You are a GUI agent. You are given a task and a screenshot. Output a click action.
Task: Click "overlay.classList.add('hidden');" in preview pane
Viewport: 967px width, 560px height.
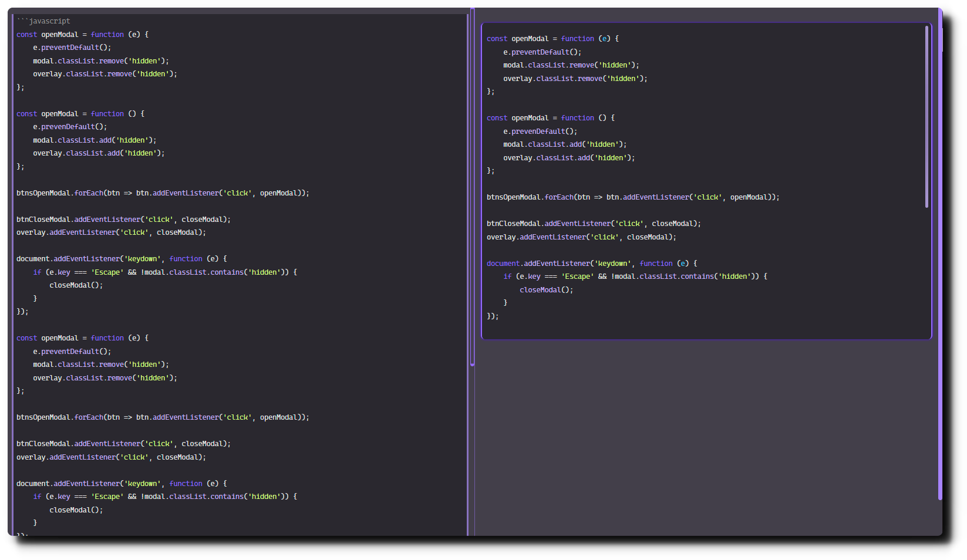coord(569,158)
